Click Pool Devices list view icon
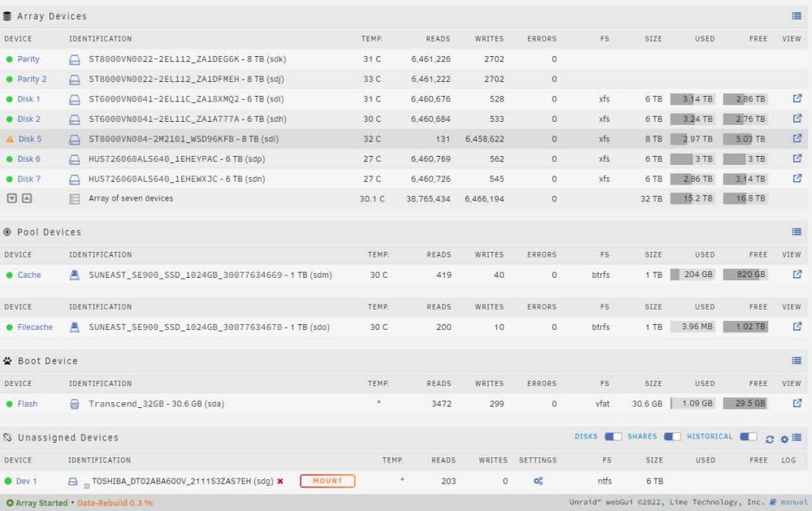812x511 pixels. (797, 232)
